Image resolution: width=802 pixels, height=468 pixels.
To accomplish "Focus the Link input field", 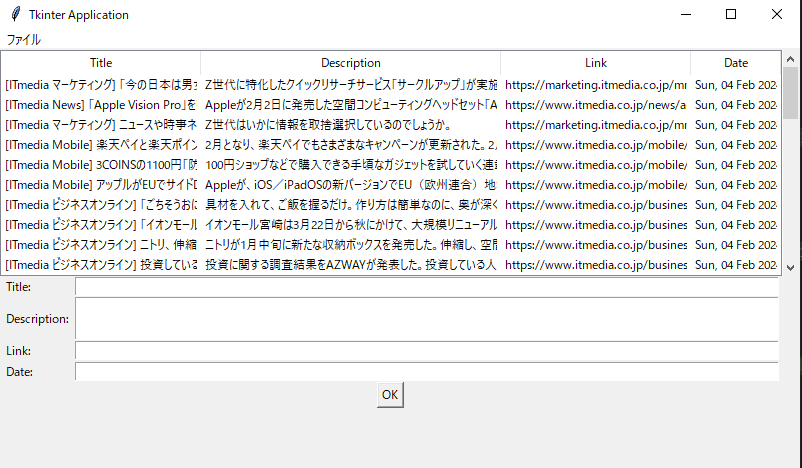I will (426, 351).
